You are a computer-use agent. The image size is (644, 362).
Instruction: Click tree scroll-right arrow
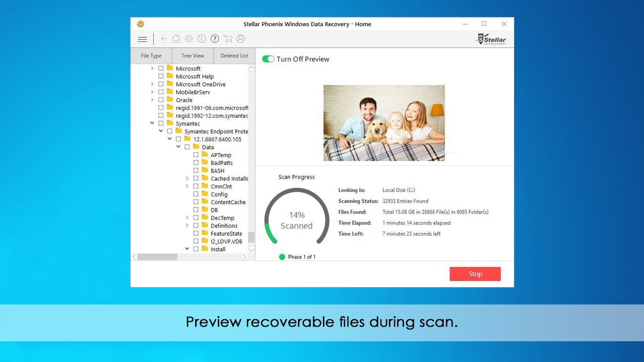pyautogui.click(x=244, y=257)
